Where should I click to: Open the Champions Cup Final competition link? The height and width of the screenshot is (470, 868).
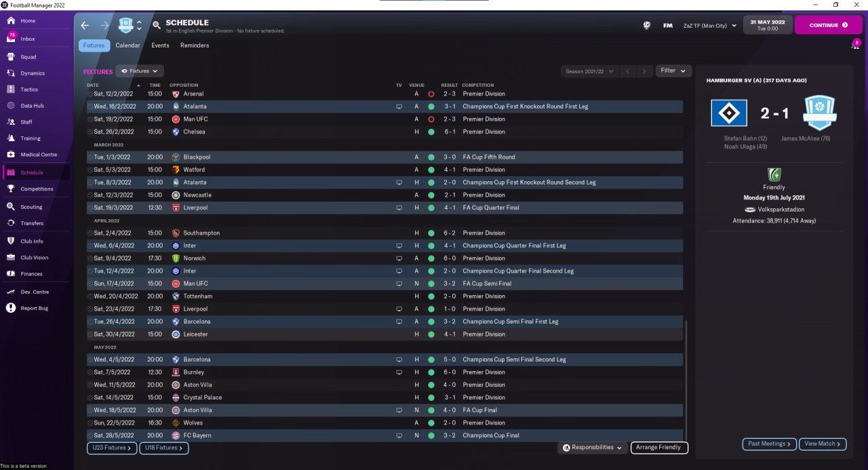click(491, 435)
